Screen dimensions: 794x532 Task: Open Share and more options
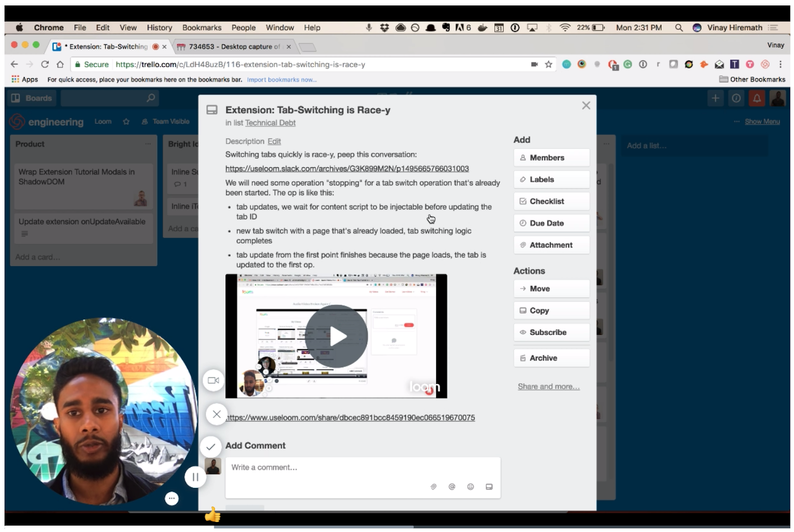coord(548,387)
